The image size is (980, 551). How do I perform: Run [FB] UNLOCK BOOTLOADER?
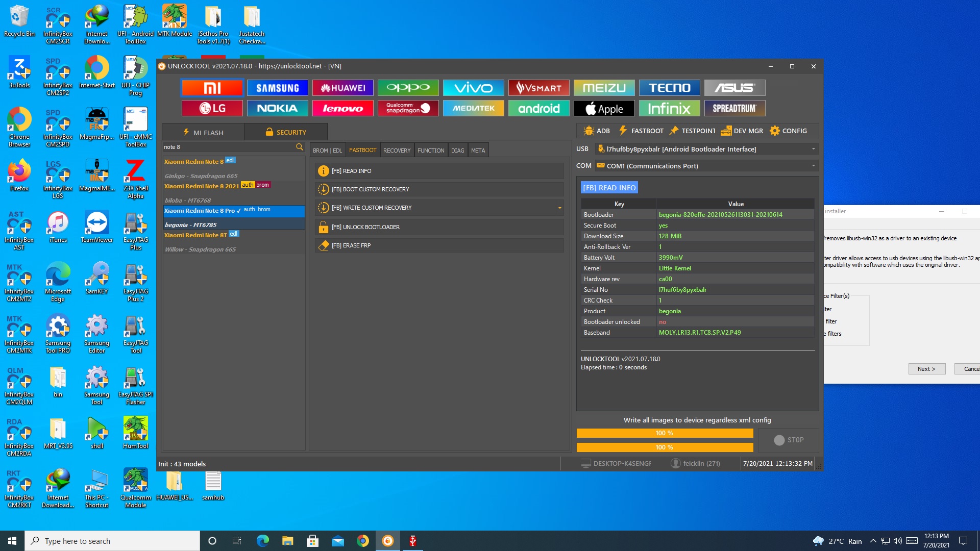point(439,227)
